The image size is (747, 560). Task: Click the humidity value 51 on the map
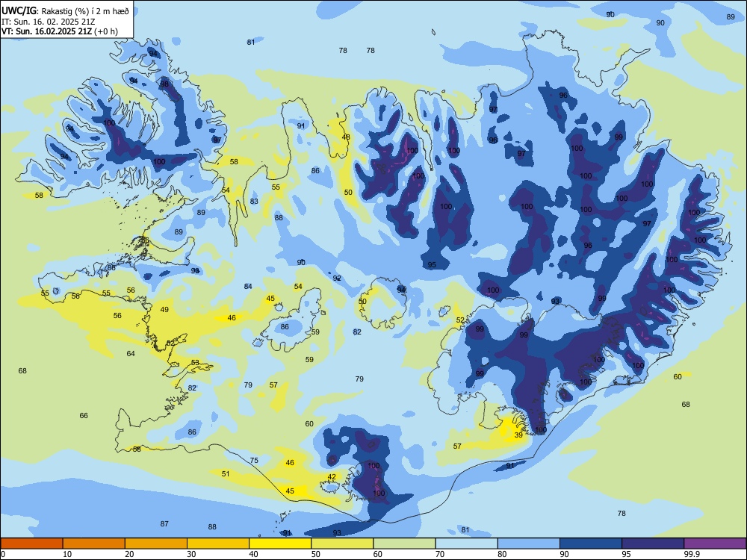click(x=226, y=473)
